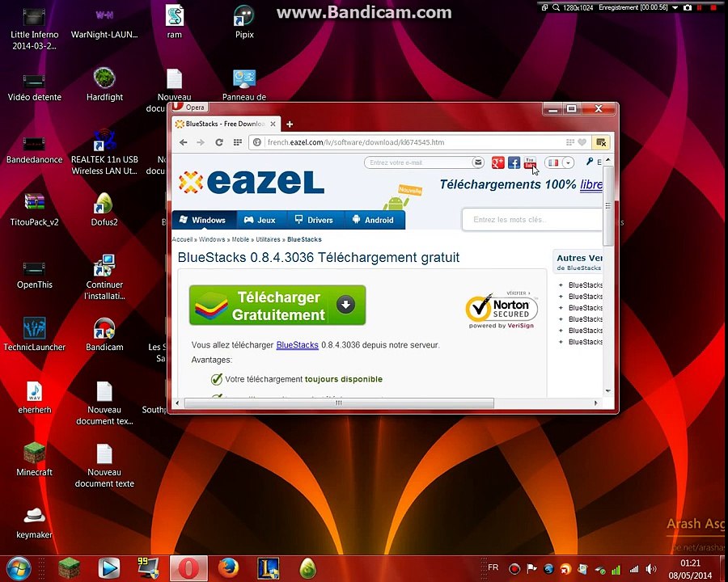
Task: Click the eazel logo
Action: (252, 182)
